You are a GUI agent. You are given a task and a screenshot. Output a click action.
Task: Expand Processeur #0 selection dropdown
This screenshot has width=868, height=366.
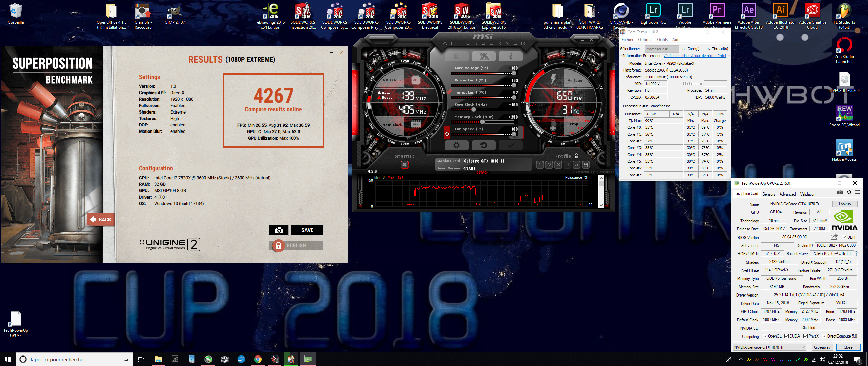661,49
